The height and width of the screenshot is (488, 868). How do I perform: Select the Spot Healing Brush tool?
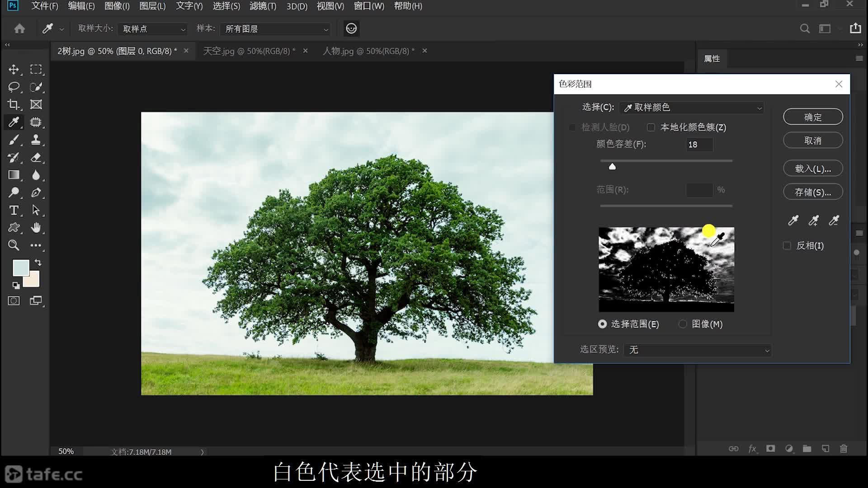(36, 122)
